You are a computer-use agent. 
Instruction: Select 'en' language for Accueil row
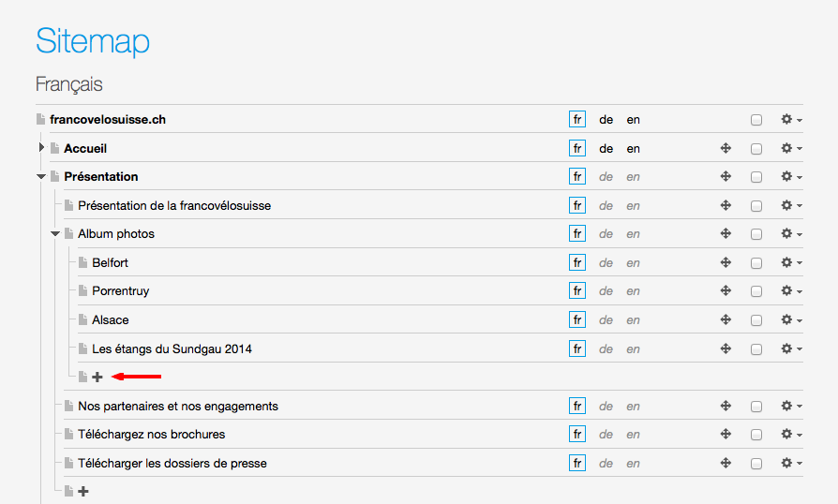[634, 149]
